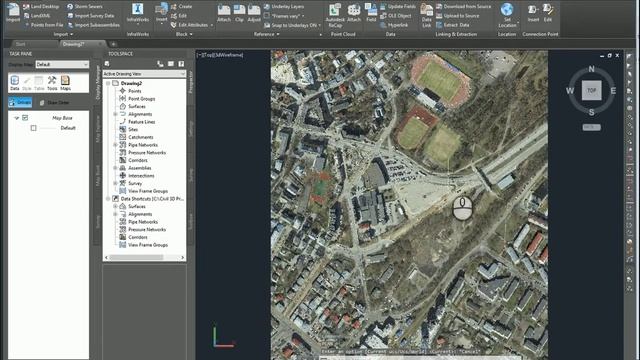Insert an OLE Object

point(396,16)
